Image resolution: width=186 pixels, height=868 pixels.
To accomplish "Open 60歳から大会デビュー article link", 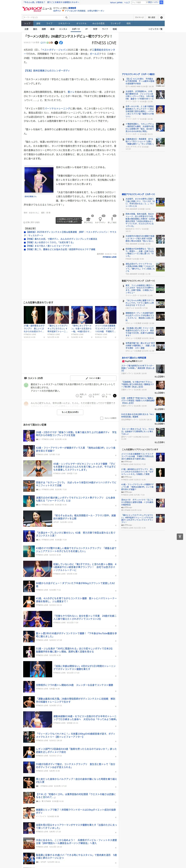I will tap(76, 585).
